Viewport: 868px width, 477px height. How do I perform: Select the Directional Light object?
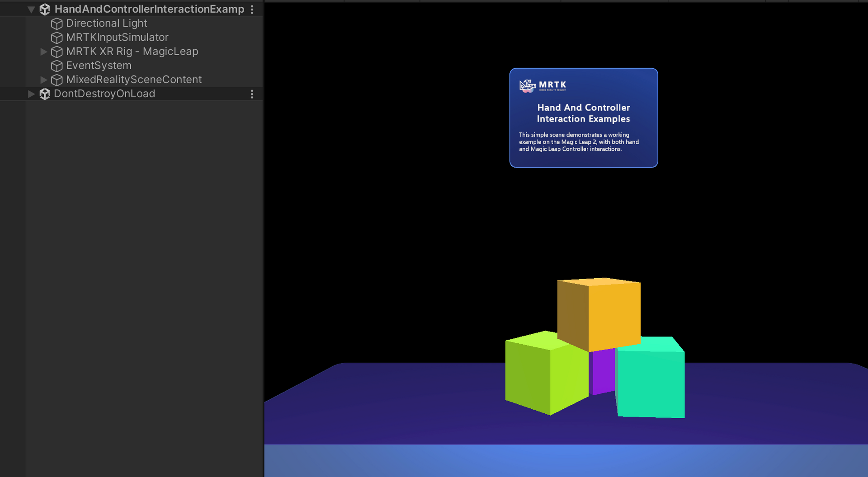[107, 23]
